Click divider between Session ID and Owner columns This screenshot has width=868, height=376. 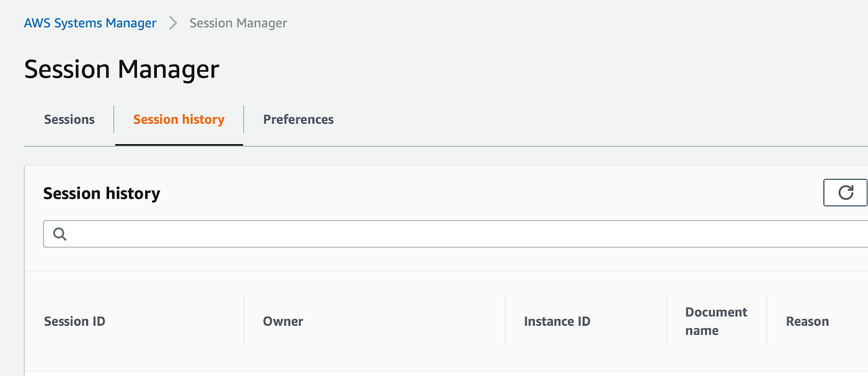[x=244, y=321]
